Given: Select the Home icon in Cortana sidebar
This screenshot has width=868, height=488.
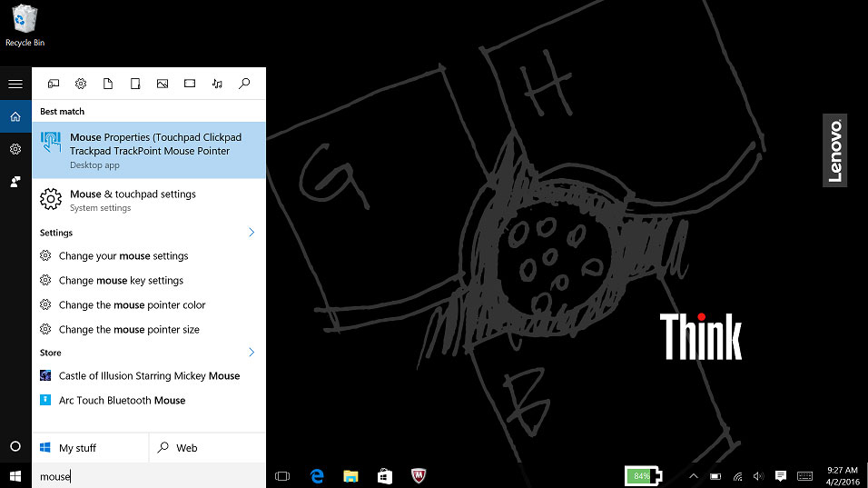Looking at the screenshot, I should point(15,117).
